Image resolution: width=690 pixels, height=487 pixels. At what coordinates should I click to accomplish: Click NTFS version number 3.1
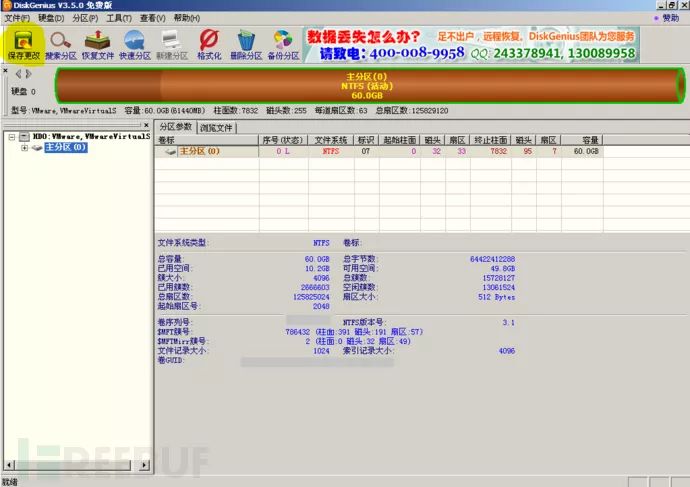508,322
